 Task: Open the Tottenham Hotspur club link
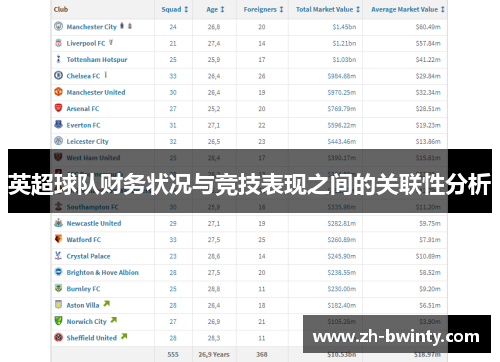pyautogui.click(x=97, y=60)
